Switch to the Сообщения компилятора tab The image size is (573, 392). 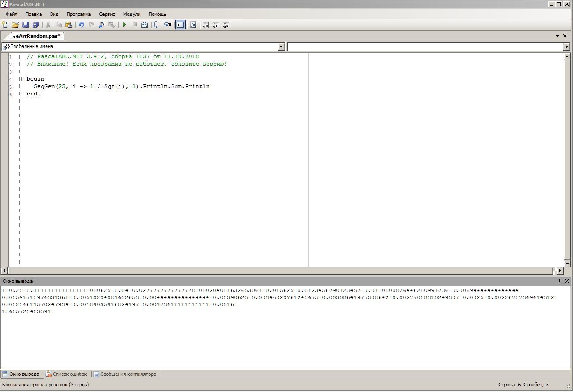(125, 374)
